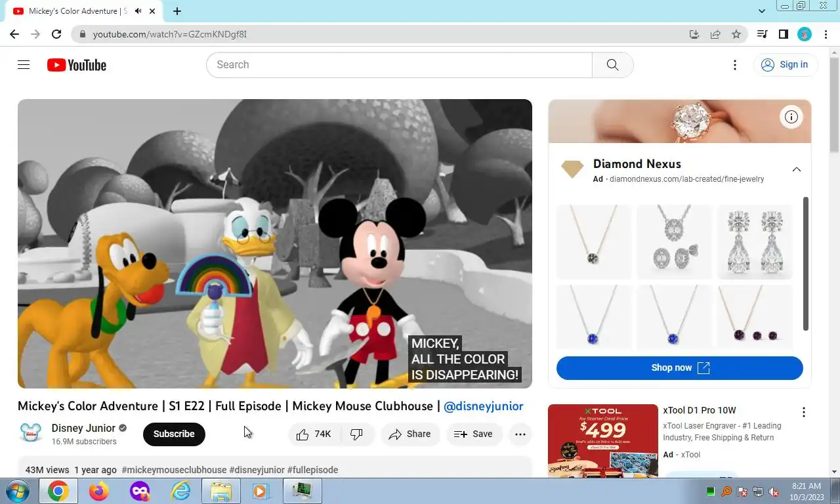Open the @disneyjunior handle link in title

[x=484, y=406]
